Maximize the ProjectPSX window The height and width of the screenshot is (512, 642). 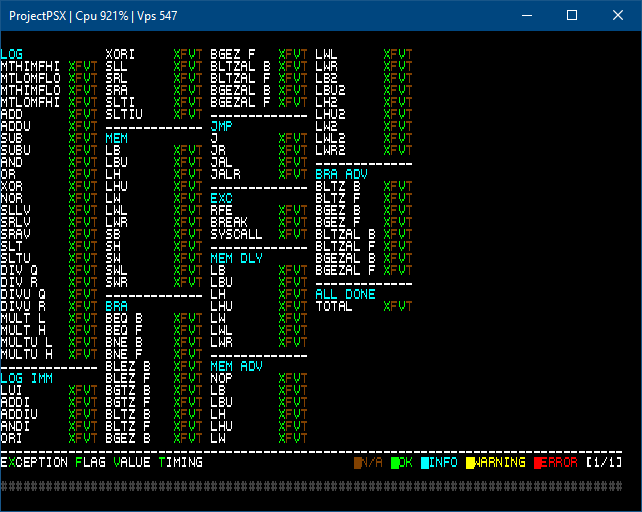(572, 16)
